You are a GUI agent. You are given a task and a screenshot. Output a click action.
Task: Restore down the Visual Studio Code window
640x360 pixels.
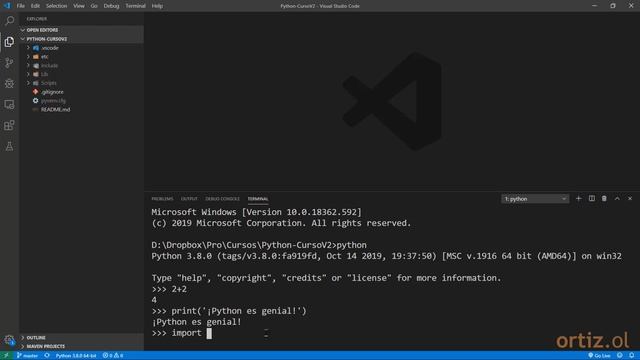pyautogui.click(x=613, y=6)
